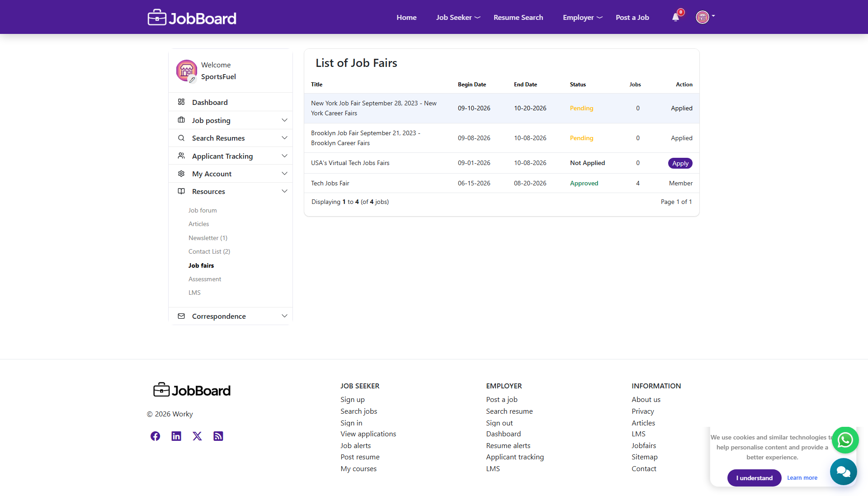The width and height of the screenshot is (868, 496).
Task: Open Job forum under Resources
Action: (203, 210)
